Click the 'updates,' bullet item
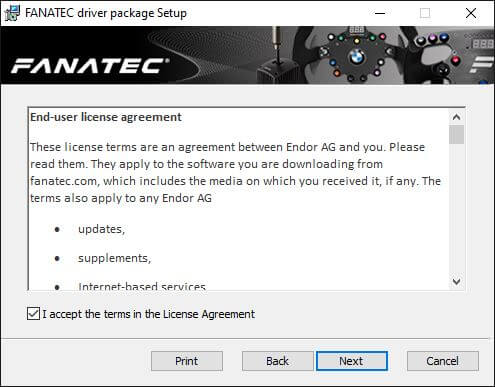This screenshot has width=495, height=387. tap(101, 229)
